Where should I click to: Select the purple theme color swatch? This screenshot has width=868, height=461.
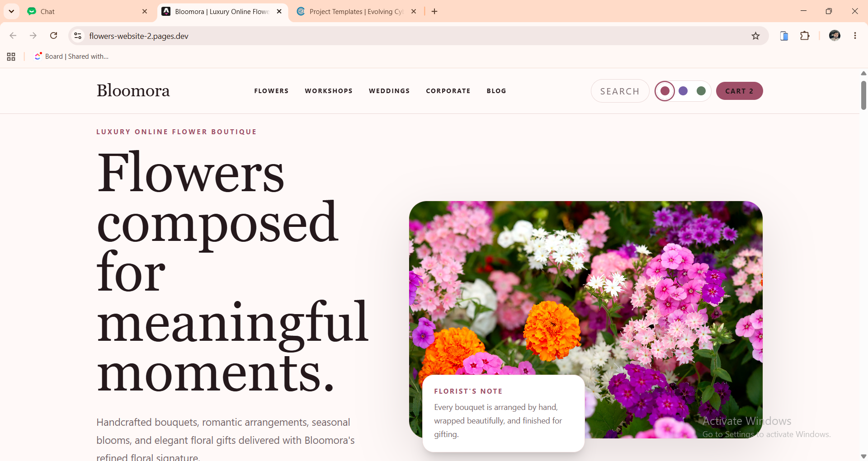pos(683,91)
